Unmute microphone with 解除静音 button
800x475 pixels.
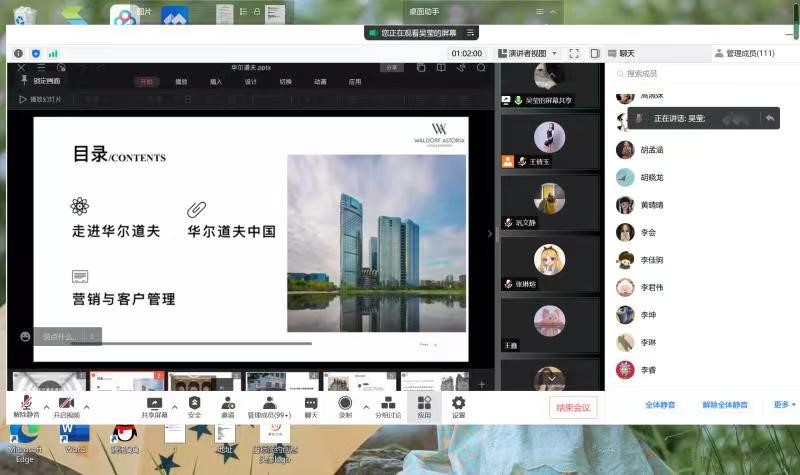[x=26, y=404]
